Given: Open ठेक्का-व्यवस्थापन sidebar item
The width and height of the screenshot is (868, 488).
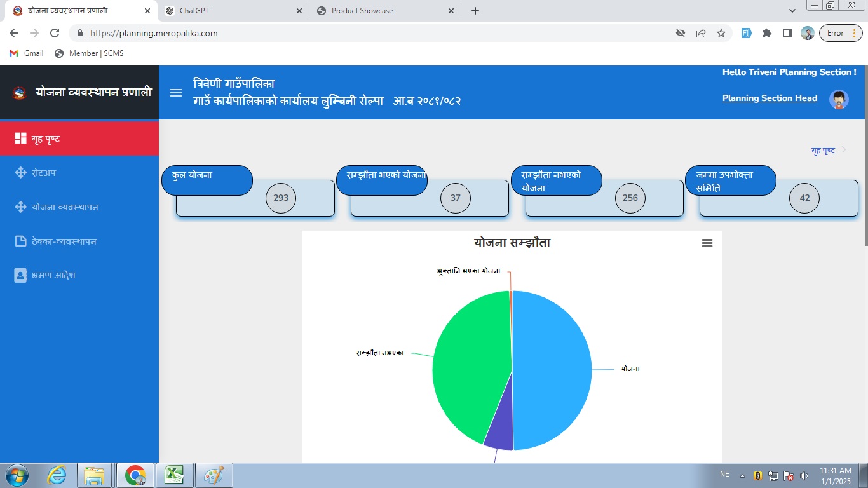Looking at the screenshot, I should (79, 241).
